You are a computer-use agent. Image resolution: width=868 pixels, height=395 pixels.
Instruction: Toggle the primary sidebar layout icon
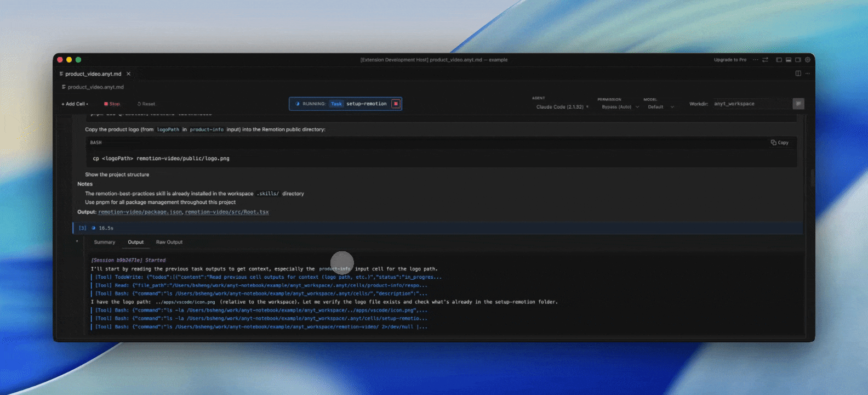pyautogui.click(x=779, y=60)
